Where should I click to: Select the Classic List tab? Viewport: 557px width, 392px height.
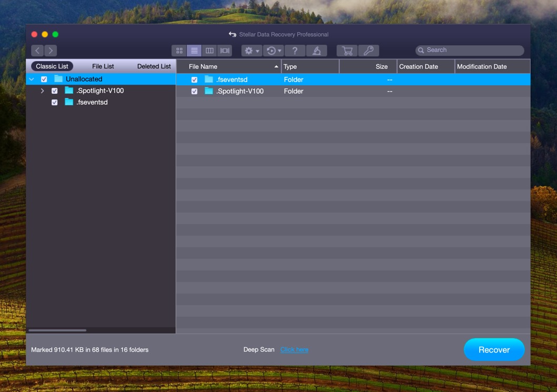52,66
